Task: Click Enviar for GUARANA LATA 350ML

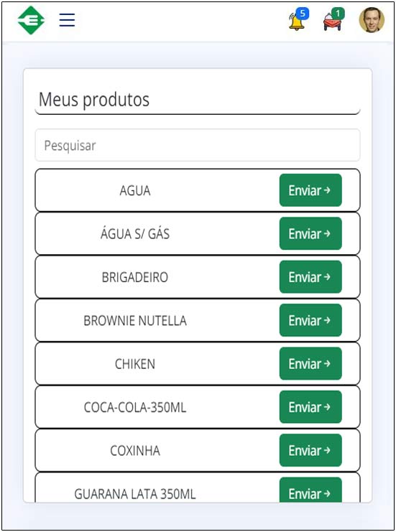Action: pos(310,490)
